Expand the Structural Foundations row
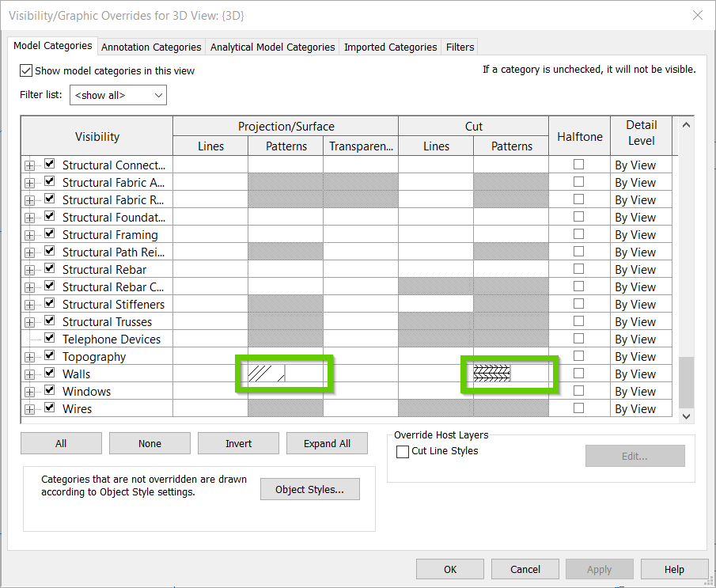This screenshot has height=588, width=716. click(x=29, y=218)
